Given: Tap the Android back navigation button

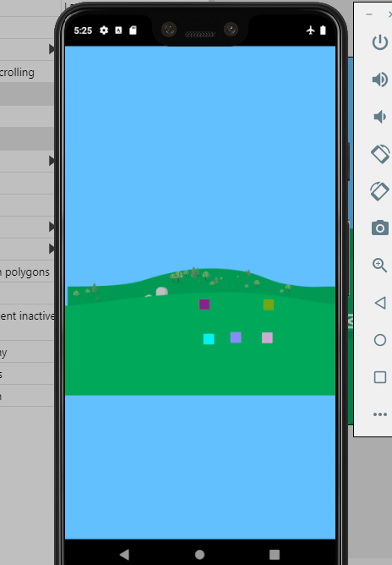Looking at the screenshot, I should pos(124,554).
